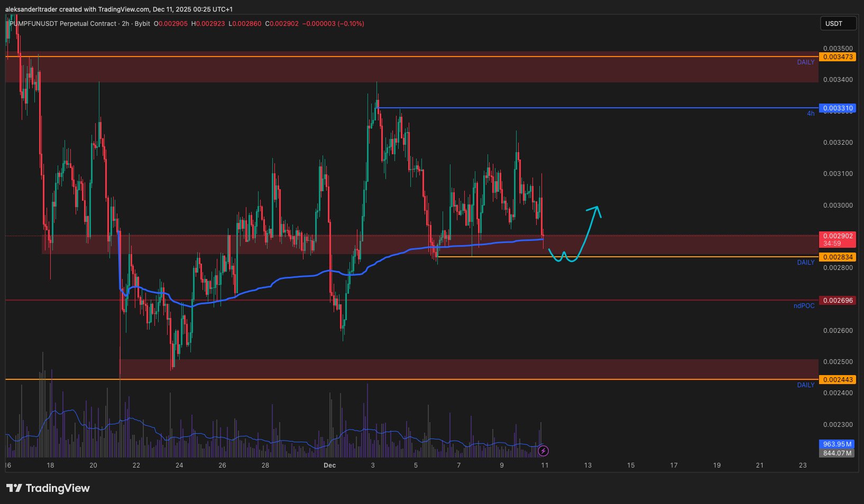
Task: Click the 0.002500 price scale label
Action: click(x=838, y=362)
